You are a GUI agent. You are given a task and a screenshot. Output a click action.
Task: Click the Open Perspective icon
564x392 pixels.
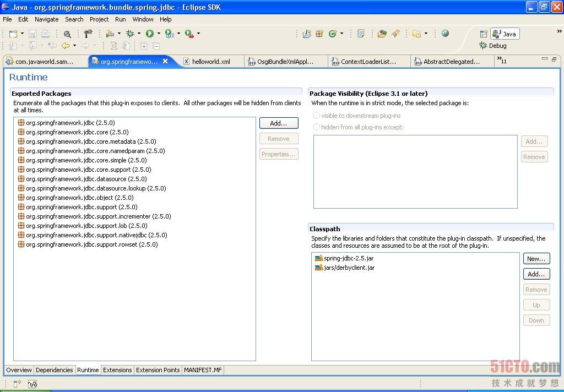point(484,34)
